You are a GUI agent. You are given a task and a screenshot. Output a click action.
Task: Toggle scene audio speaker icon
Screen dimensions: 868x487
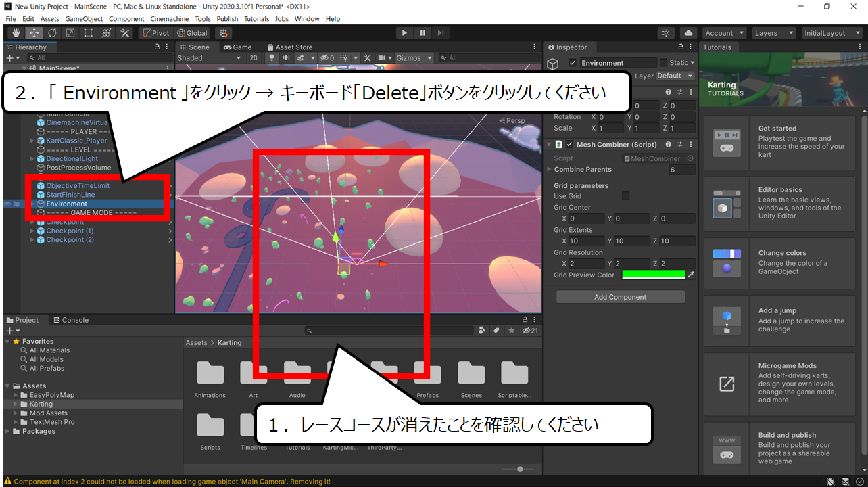286,58
